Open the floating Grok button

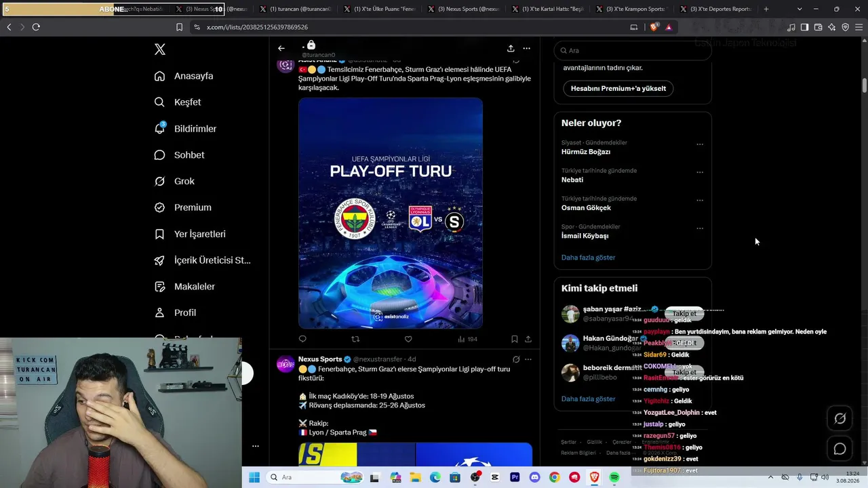840,419
